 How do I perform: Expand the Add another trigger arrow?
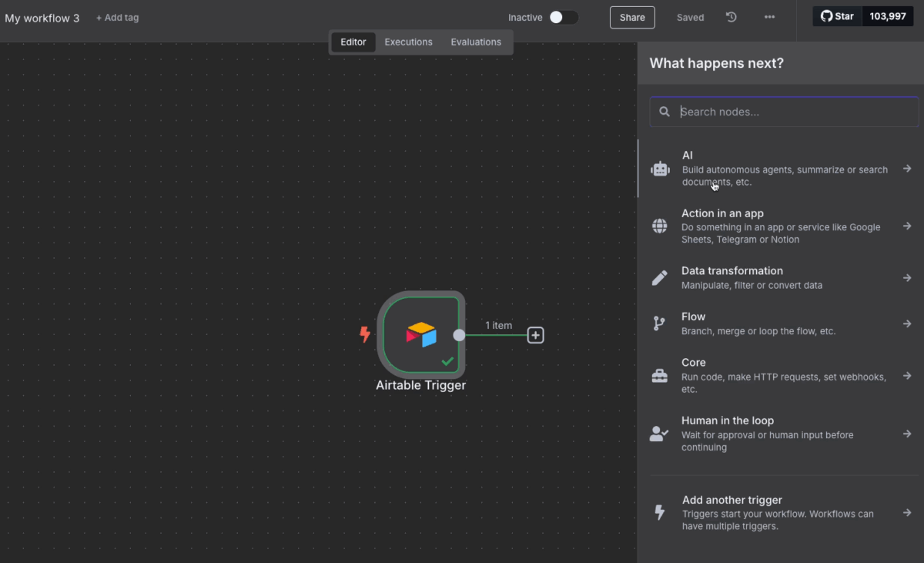[x=907, y=513]
